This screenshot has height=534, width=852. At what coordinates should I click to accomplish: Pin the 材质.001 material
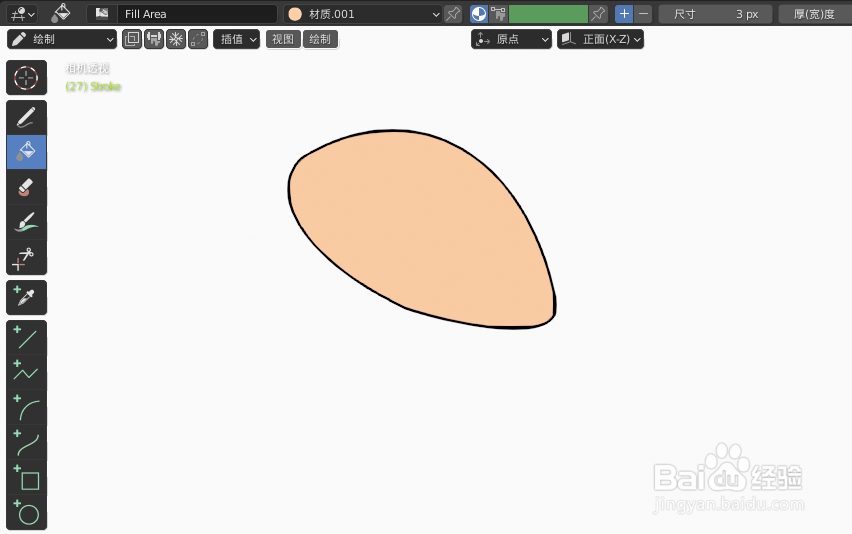(453, 14)
